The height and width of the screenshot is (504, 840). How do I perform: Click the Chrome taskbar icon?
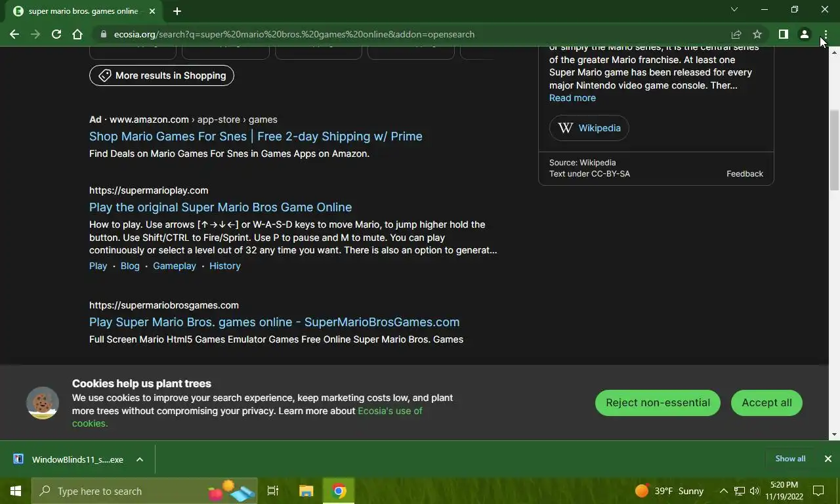pyautogui.click(x=339, y=491)
